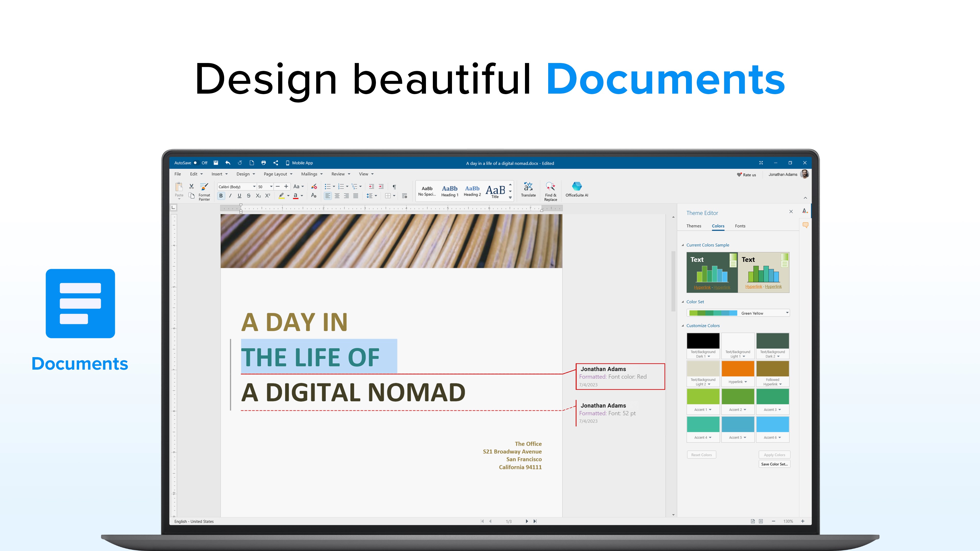The height and width of the screenshot is (551, 980).
Task: Apply strikethrough formatting
Action: [x=248, y=195]
